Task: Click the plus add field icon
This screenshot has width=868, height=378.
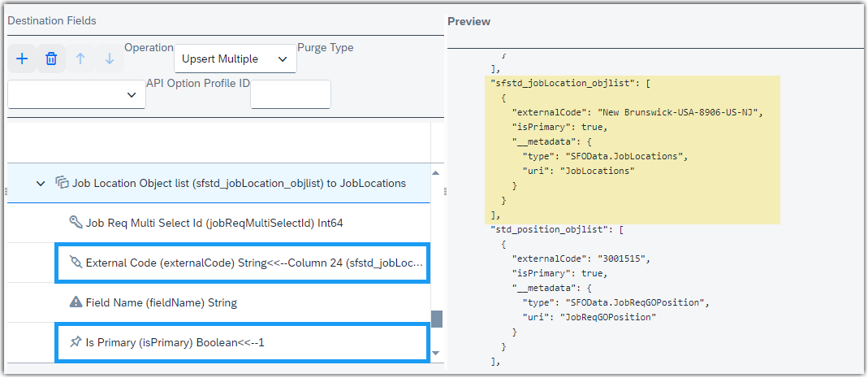Action: (22, 59)
